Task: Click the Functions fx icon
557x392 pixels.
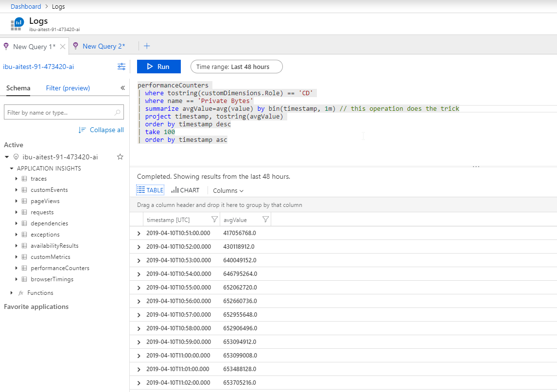Action: tap(21, 293)
